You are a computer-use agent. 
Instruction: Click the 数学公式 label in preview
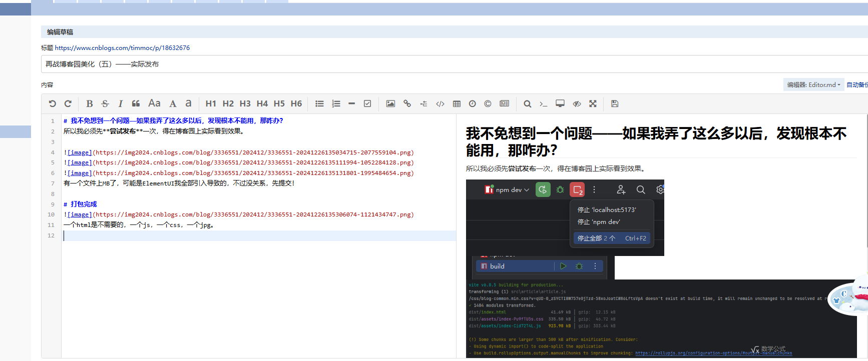(x=773, y=348)
